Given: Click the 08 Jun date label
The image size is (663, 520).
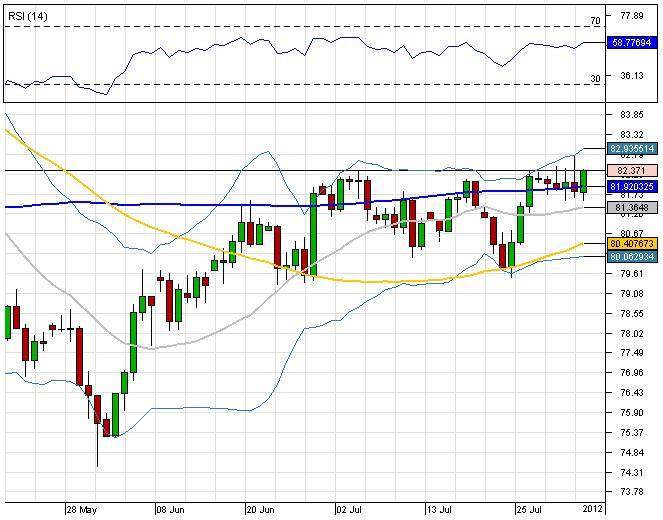Looking at the screenshot, I should pyautogui.click(x=170, y=509).
